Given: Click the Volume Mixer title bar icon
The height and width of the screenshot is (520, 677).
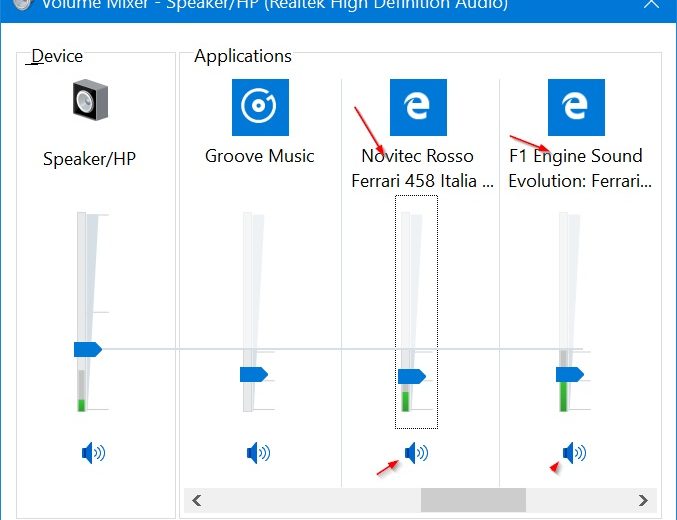Looking at the screenshot, I should point(22,4).
